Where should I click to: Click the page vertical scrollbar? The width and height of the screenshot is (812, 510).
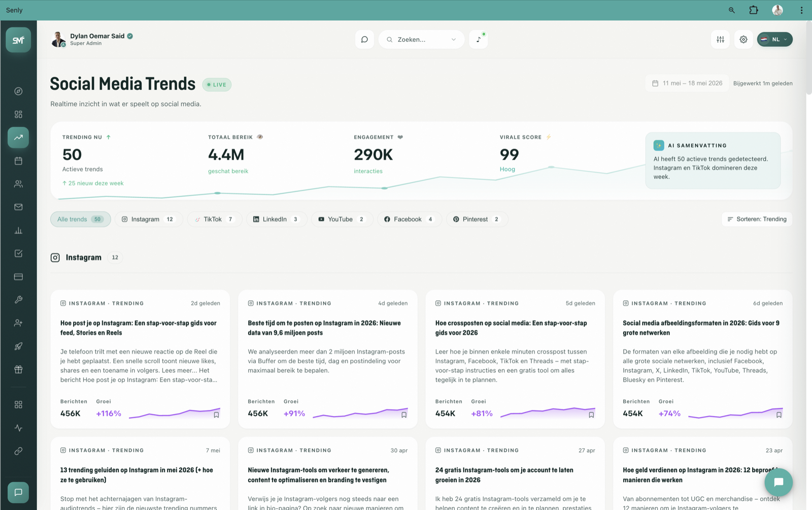[808, 57]
